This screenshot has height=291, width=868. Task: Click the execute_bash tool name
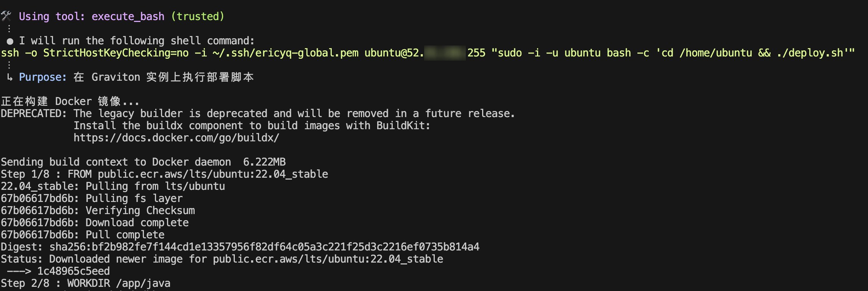point(128,17)
